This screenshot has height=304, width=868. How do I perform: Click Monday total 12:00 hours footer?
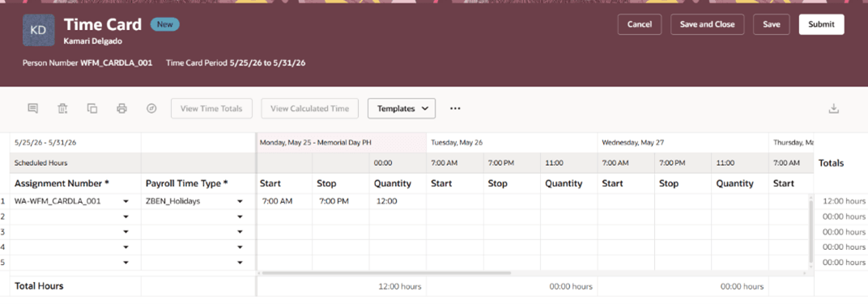[x=400, y=286]
